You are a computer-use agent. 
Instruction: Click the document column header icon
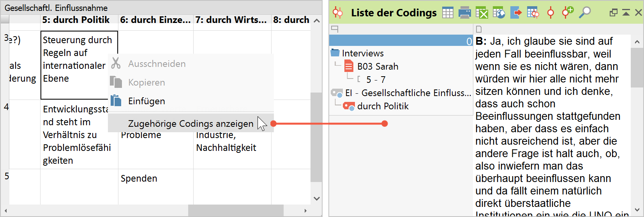point(479,29)
